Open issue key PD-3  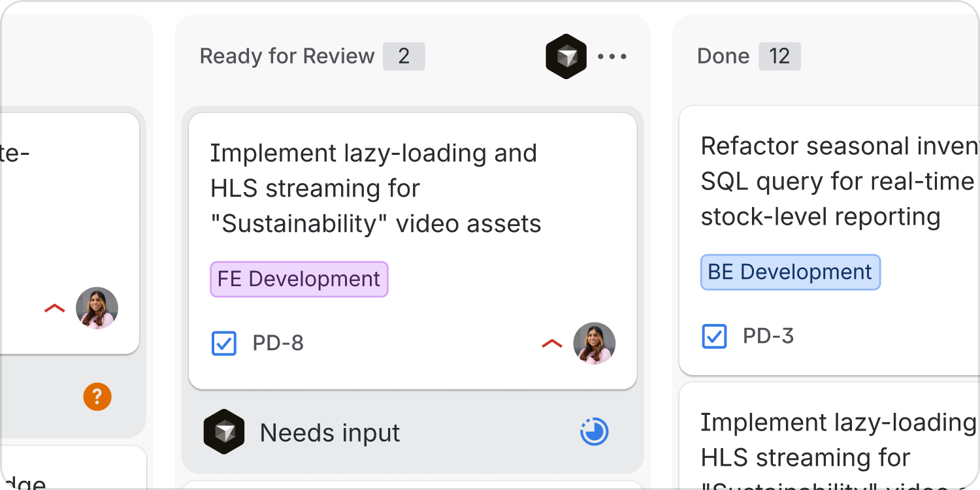[x=768, y=336]
